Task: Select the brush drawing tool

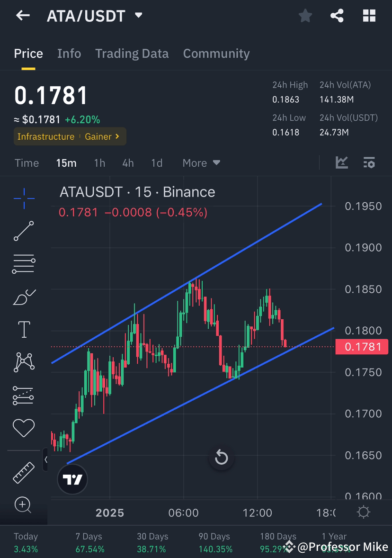Action: coord(24,297)
